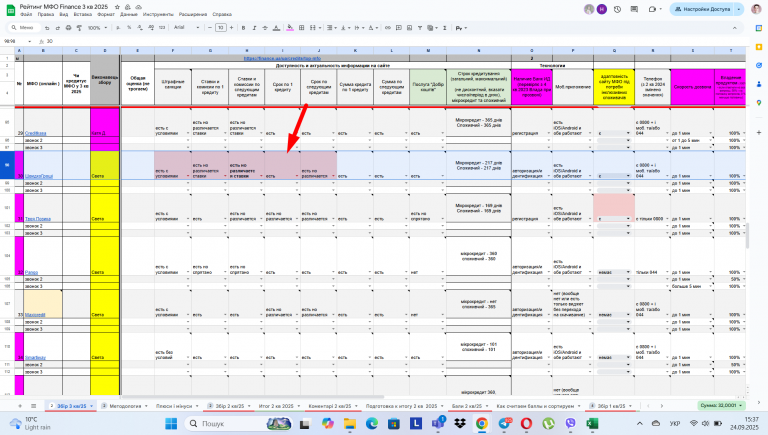Viewport: 768px width, 435px height.
Task: Open the fill color picker
Action: [x=290, y=28]
